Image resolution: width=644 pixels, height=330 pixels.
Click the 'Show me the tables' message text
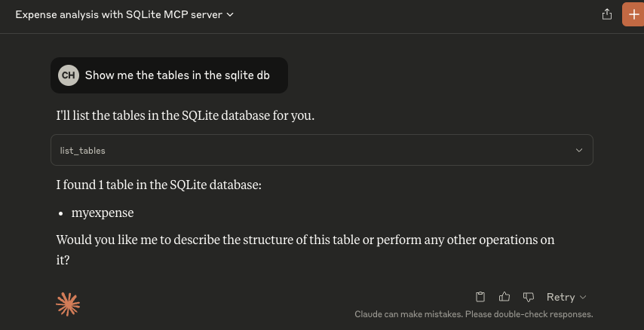click(x=177, y=75)
